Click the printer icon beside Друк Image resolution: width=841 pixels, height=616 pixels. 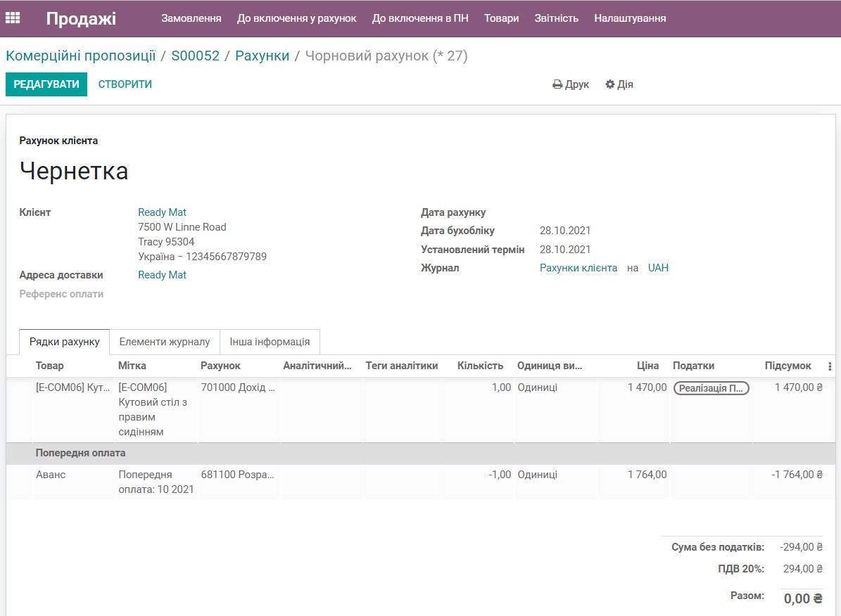(556, 84)
